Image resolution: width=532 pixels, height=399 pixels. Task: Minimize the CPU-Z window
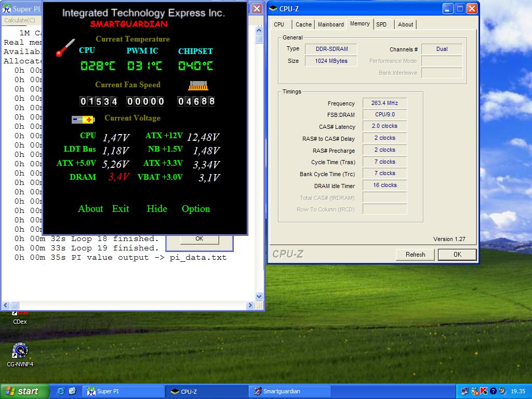tap(448, 9)
